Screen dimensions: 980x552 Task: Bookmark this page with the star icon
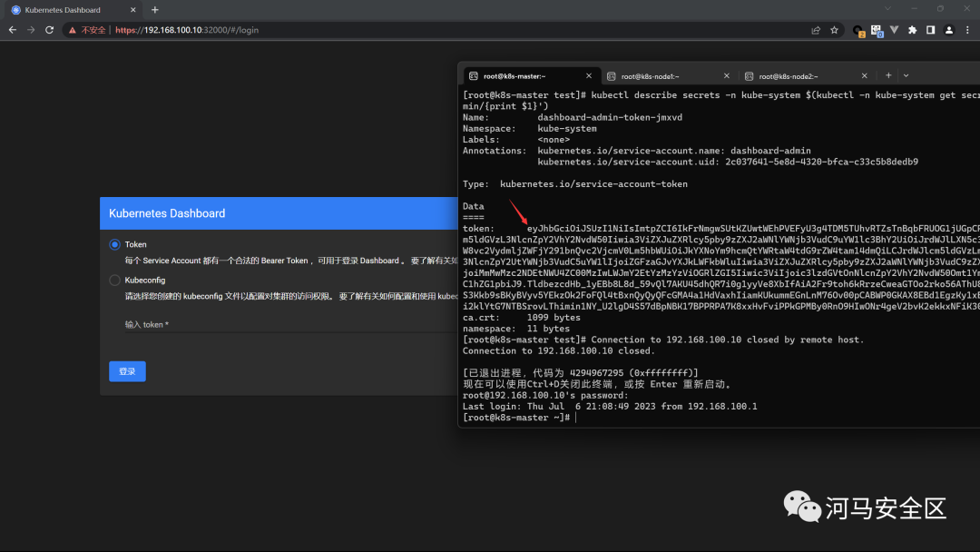click(834, 30)
